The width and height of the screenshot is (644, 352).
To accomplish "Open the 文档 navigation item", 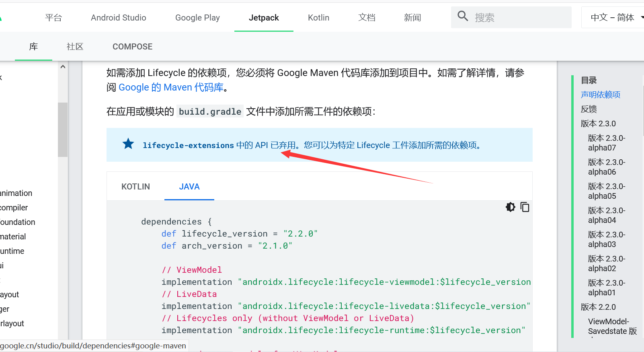I will (367, 18).
